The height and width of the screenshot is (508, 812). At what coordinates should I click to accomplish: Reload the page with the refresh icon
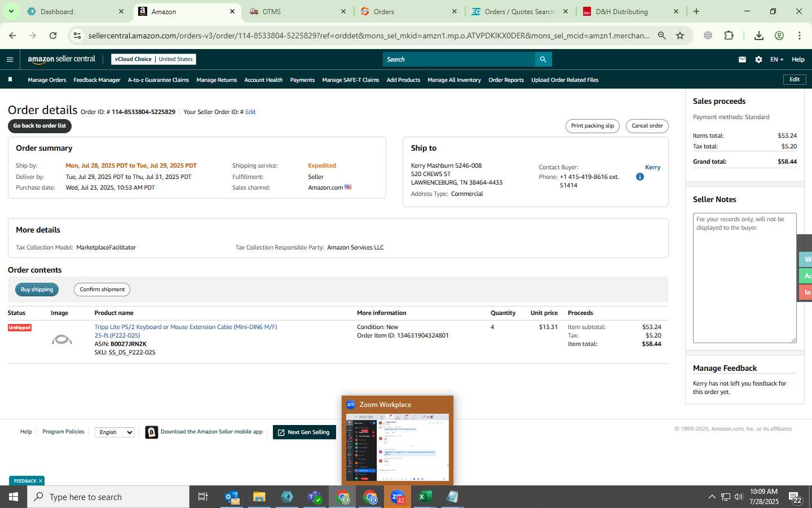53,36
